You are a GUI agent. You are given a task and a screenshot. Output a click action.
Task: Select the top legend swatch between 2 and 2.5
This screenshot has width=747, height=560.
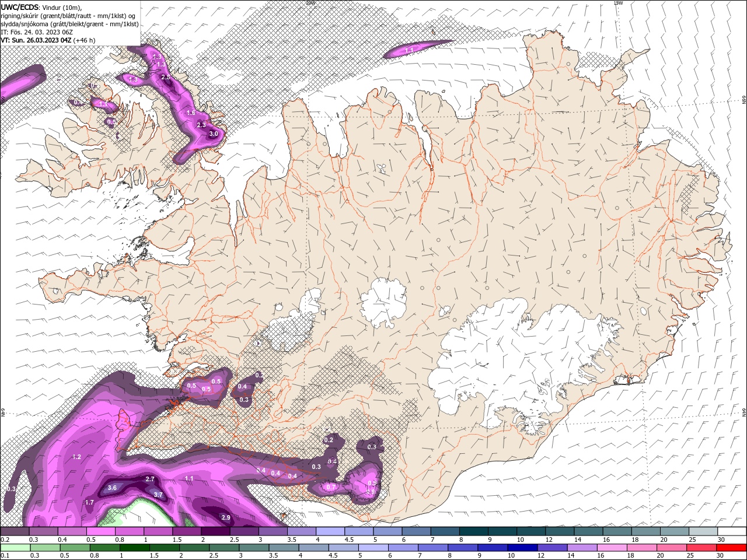[215, 531]
